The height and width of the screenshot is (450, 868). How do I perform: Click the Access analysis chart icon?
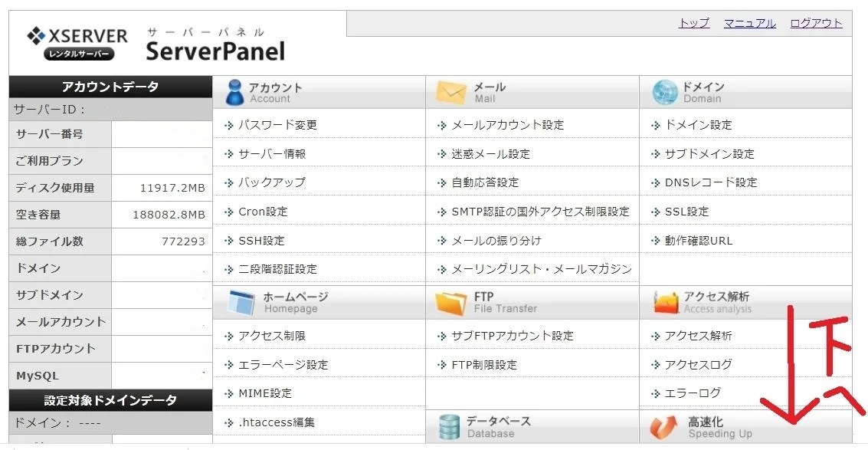pos(665,303)
